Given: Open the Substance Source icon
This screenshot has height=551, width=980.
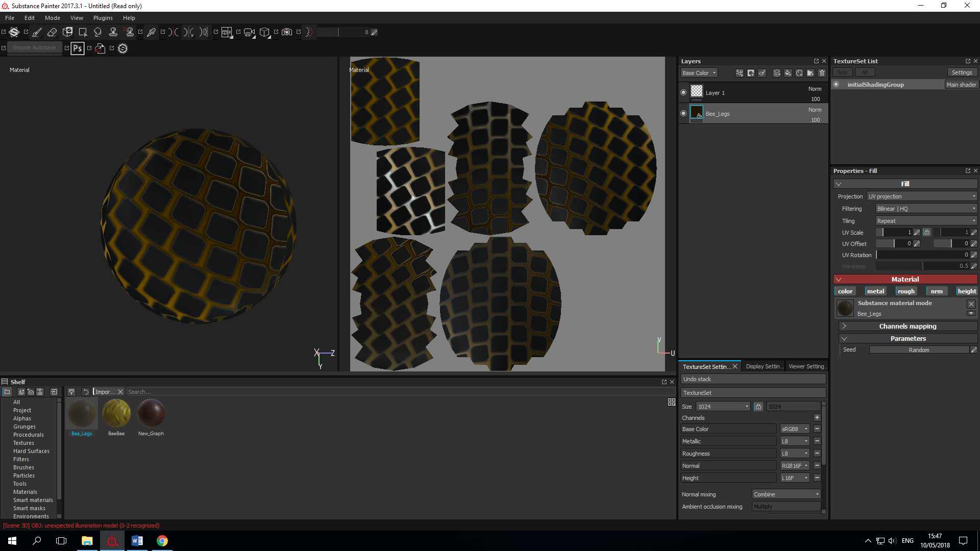Looking at the screenshot, I should [x=122, y=48].
